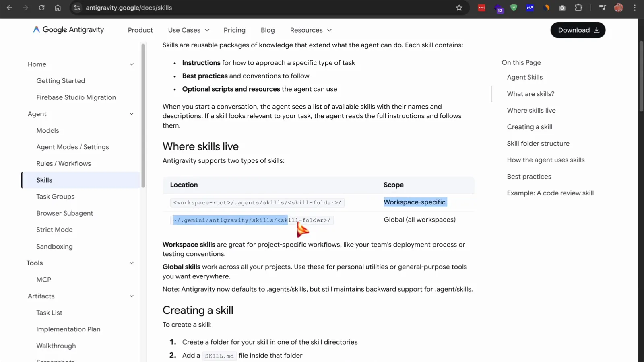Click the SKILL.md inline code

tap(219, 356)
